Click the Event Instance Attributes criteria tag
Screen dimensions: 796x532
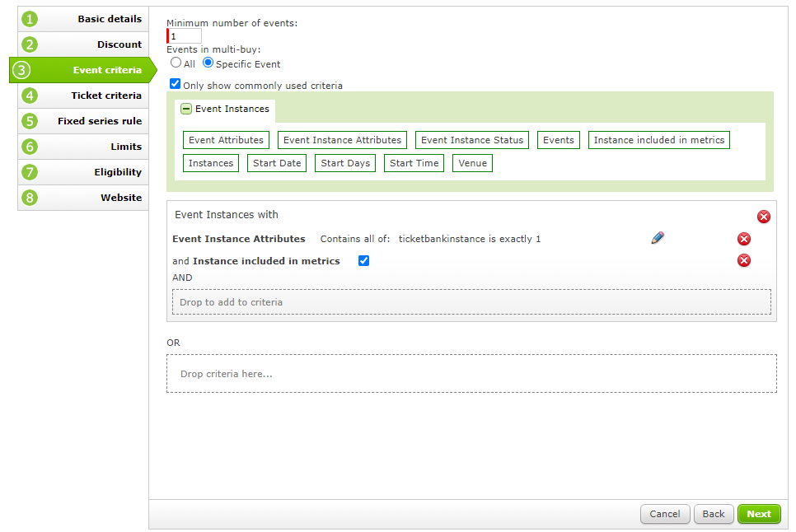tap(342, 140)
